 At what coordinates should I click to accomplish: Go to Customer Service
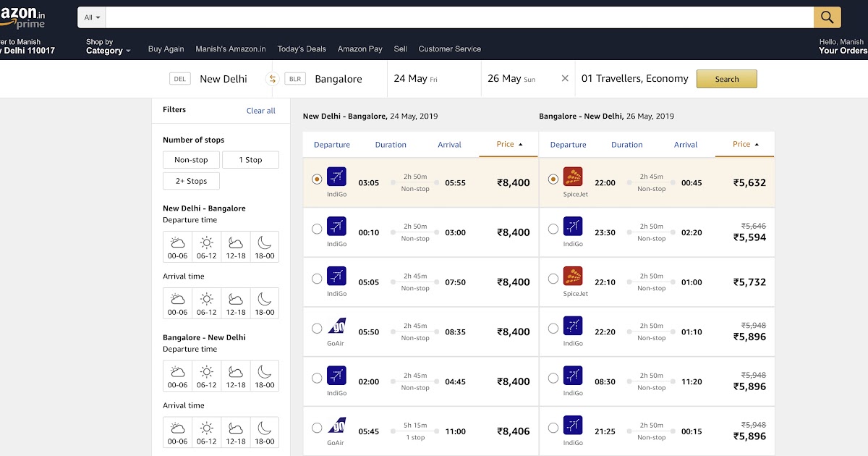pos(450,49)
